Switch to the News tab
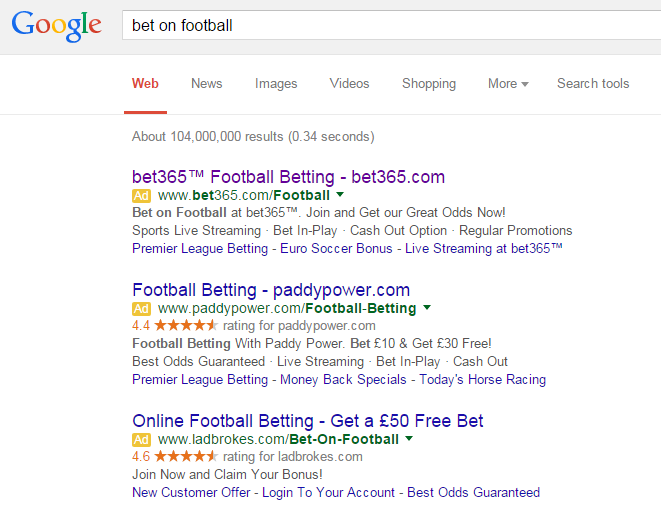661x514 pixels. tap(207, 83)
